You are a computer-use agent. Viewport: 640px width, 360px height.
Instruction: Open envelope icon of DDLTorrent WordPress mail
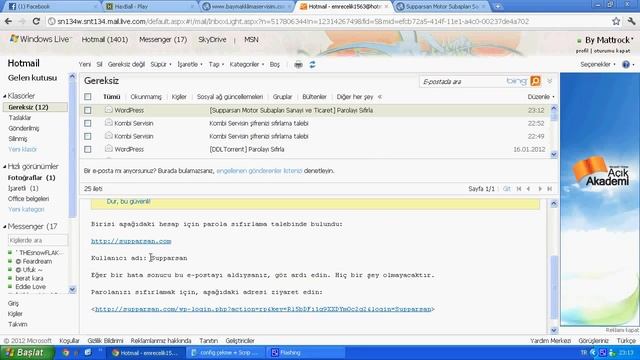point(109,149)
